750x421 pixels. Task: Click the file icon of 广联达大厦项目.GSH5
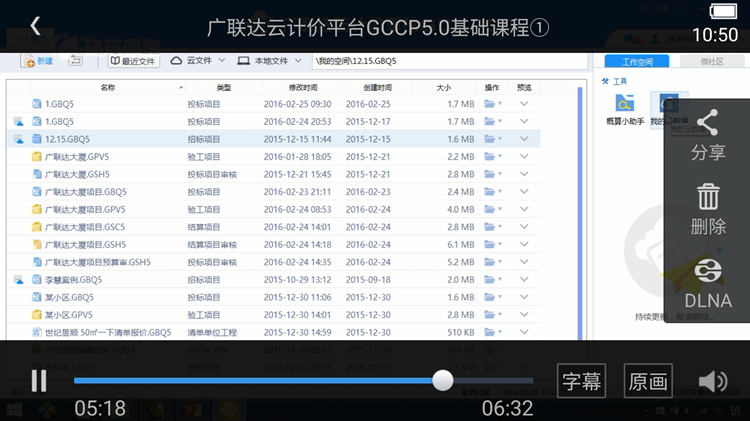coord(36,244)
